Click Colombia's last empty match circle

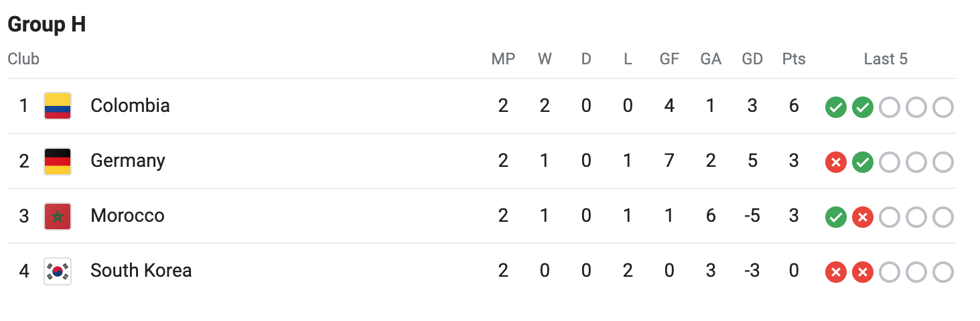coord(942,107)
